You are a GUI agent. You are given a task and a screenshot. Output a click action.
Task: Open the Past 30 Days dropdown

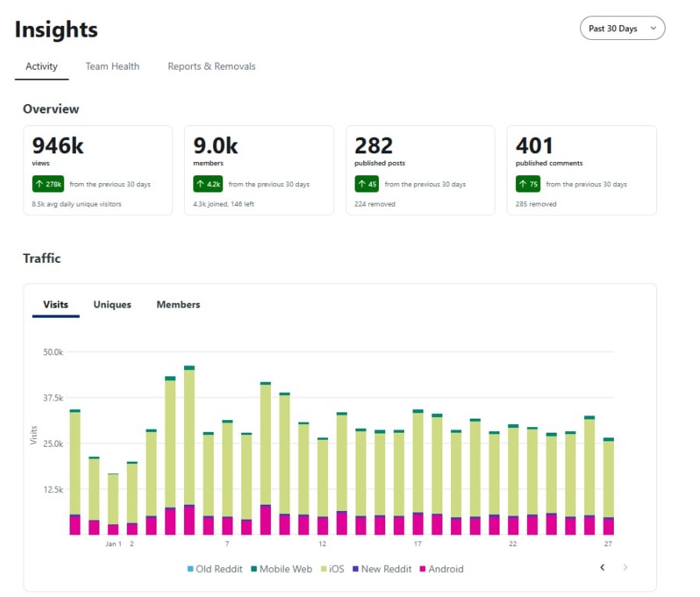pos(622,28)
